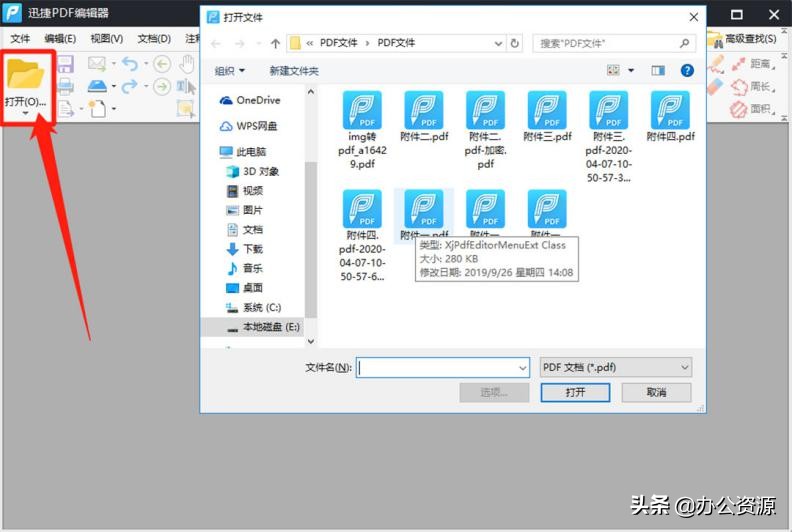Click the 取消 button
Image resolution: width=792 pixels, height=532 pixels.
tap(656, 393)
